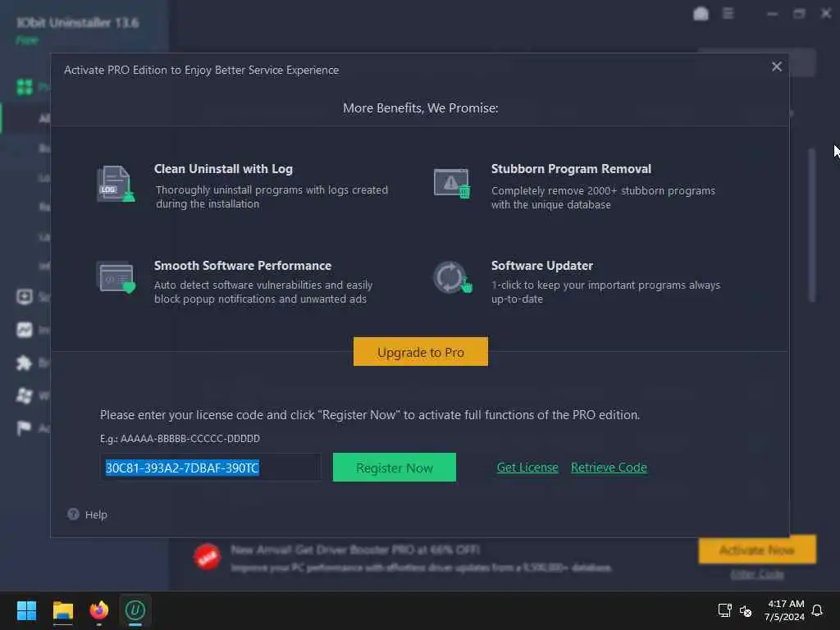Click the Smooth Software Performance icon
Viewport: 840px width, 630px height.
click(x=116, y=277)
